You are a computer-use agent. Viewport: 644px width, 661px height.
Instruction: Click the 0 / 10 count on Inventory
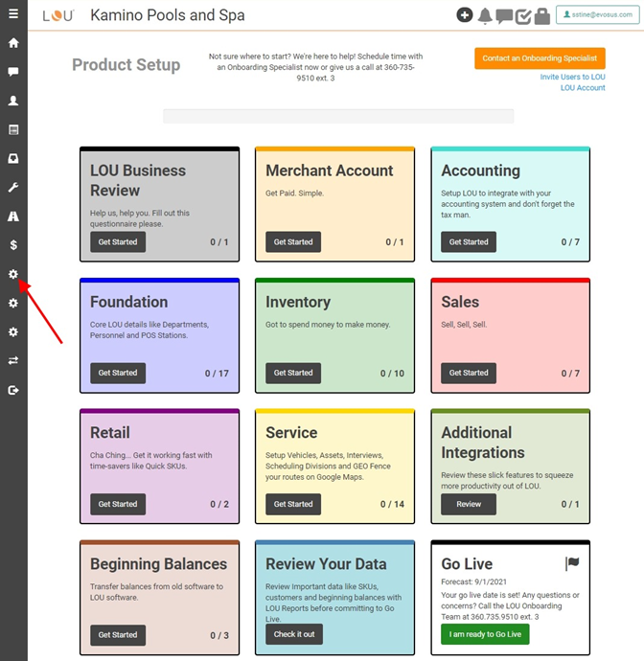392,374
